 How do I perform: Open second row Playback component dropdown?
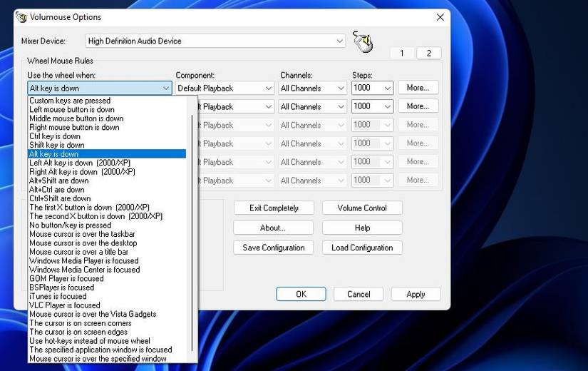point(235,106)
